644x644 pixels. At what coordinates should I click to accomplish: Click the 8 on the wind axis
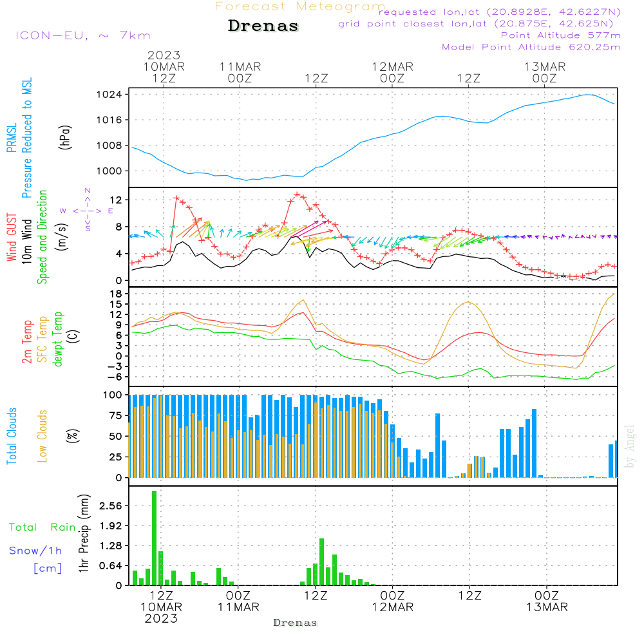118,227
